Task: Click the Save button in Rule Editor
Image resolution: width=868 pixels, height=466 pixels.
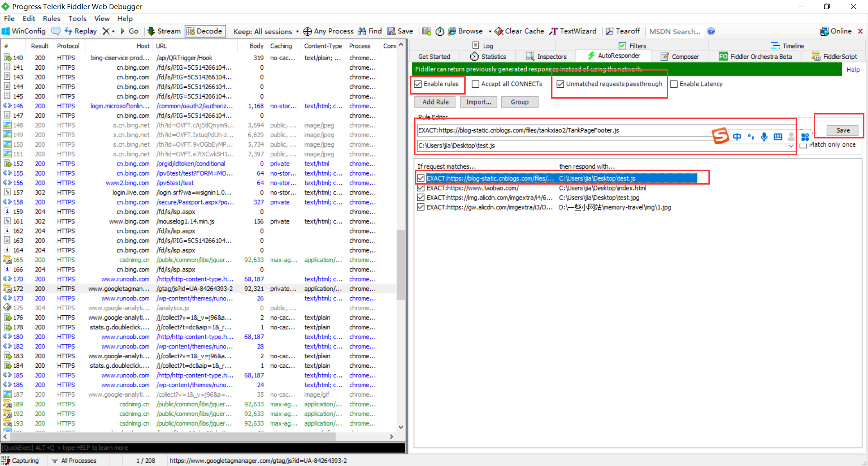Action: tap(843, 130)
